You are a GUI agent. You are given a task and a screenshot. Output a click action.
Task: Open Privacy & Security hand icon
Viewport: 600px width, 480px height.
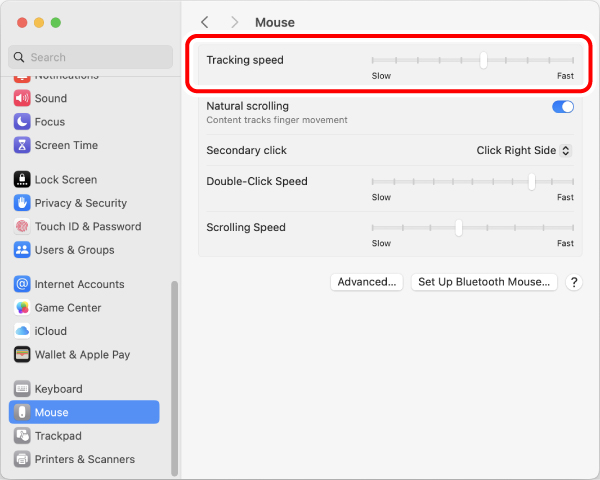22,203
